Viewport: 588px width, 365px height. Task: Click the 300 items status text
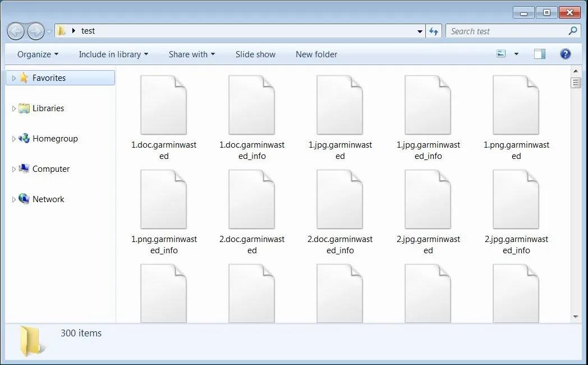coord(81,333)
